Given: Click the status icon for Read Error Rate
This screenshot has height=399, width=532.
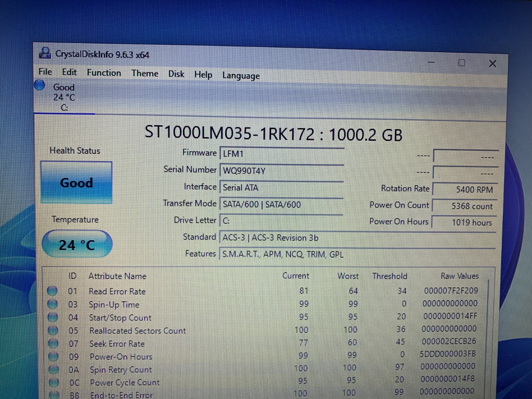Looking at the screenshot, I should tap(52, 291).
